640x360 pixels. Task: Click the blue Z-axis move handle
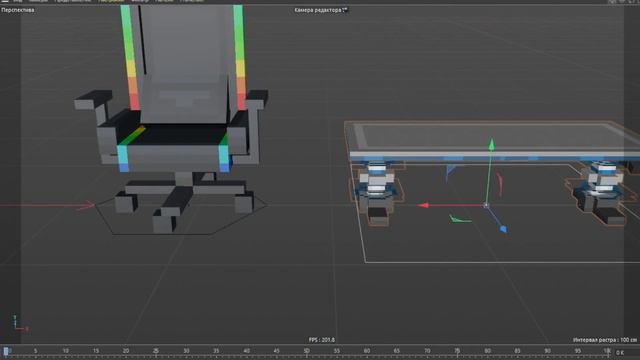point(503,229)
